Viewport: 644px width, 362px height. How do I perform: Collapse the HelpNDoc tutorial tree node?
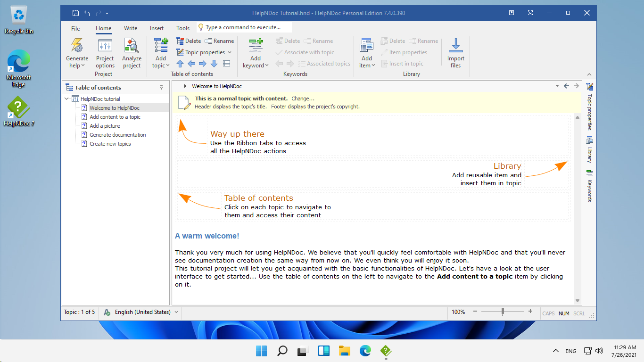point(66,99)
